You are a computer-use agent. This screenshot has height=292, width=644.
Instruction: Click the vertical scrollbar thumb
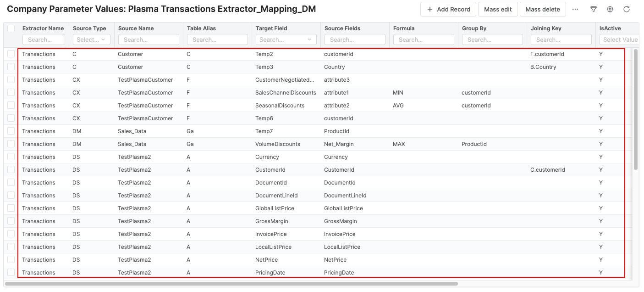(x=635, y=109)
